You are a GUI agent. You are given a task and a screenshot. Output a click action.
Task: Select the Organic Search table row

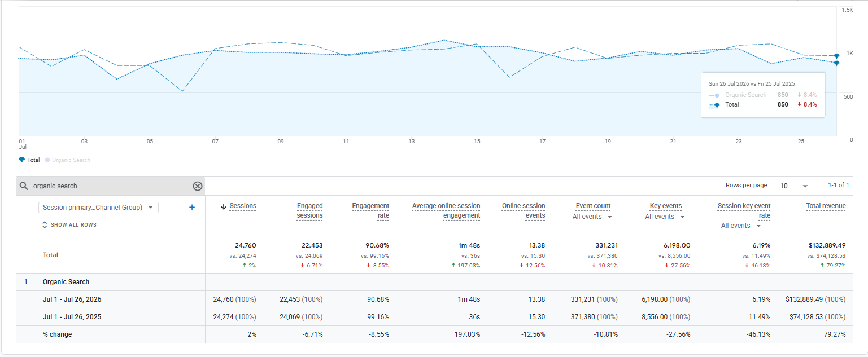(435, 282)
